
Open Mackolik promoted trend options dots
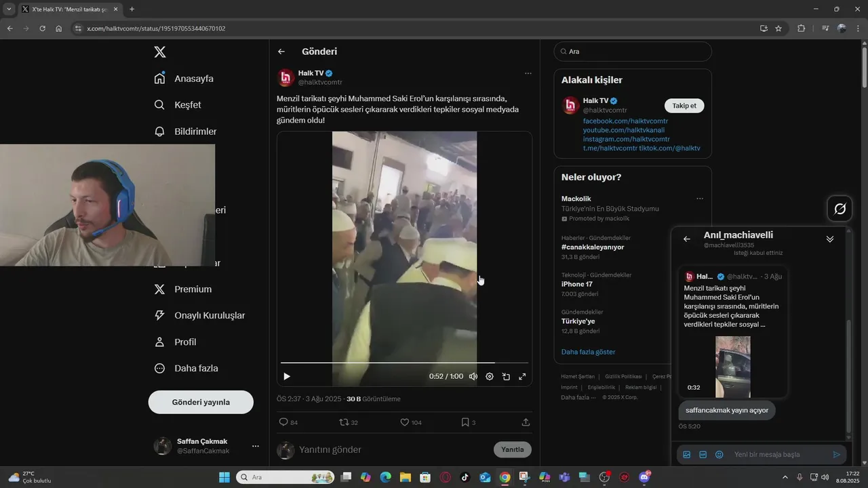coord(700,199)
